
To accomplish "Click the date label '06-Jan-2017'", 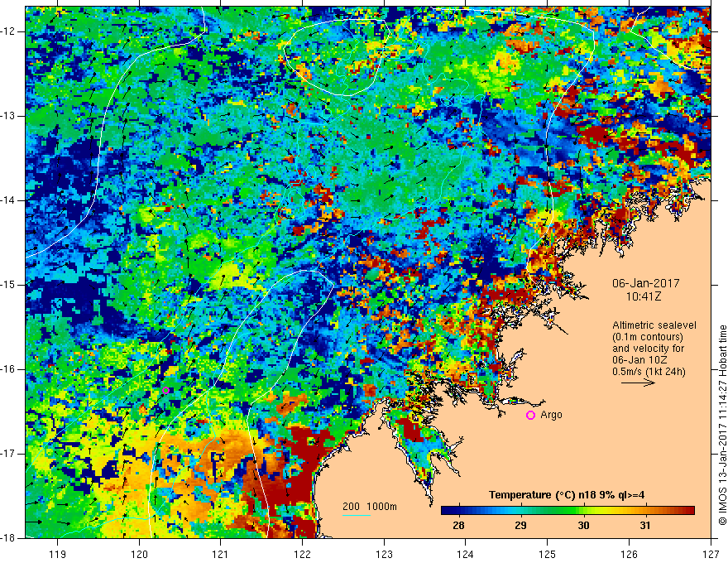I will [x=646, y=283].
